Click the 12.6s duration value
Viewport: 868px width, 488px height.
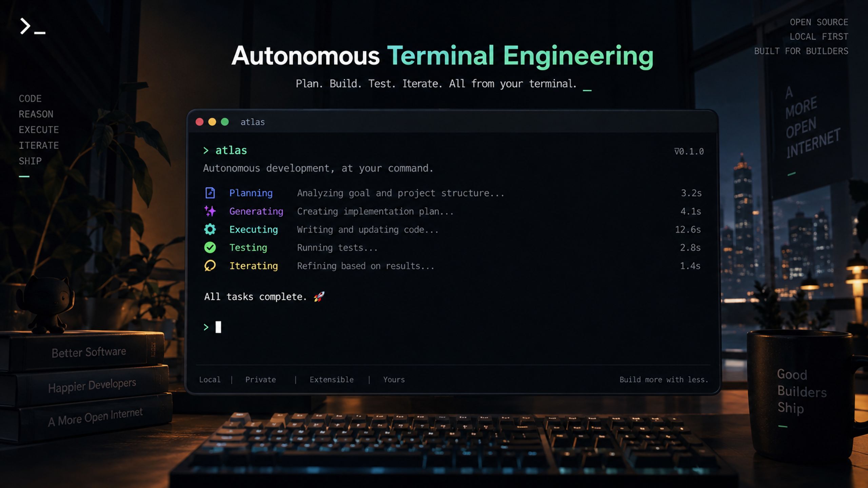click(688, 230)
